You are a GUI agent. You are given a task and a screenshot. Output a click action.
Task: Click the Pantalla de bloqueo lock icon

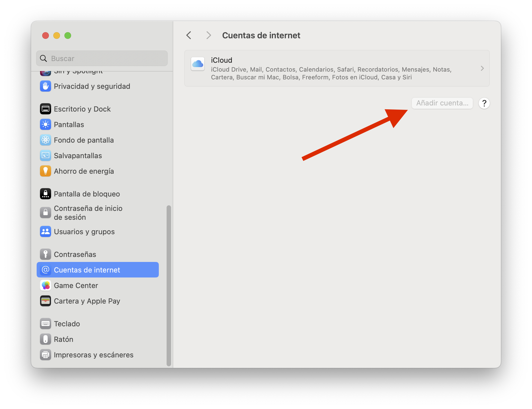point(46,194)
